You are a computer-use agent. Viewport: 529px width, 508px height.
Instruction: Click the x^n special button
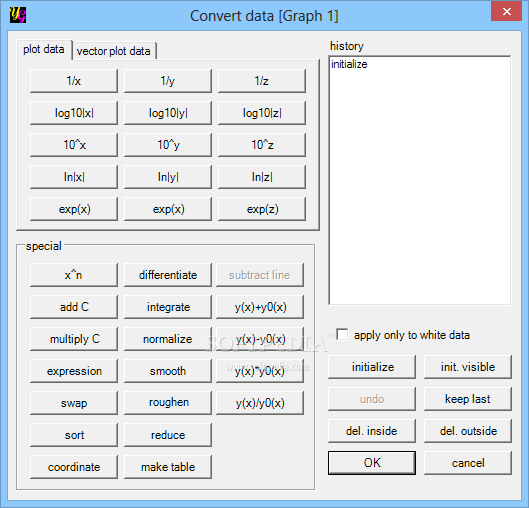click(74, 275)
